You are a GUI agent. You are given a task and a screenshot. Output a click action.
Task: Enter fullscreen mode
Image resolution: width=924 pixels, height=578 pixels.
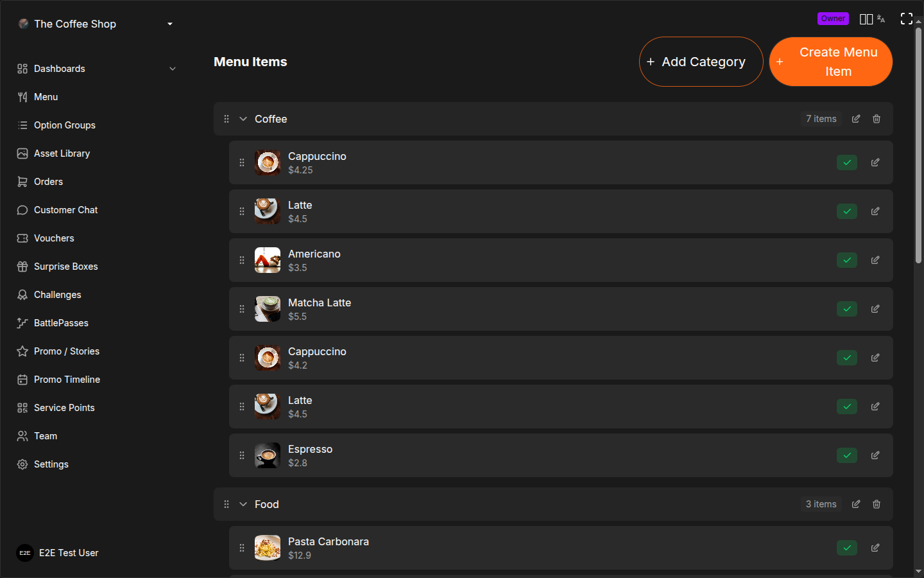[906, 19]
